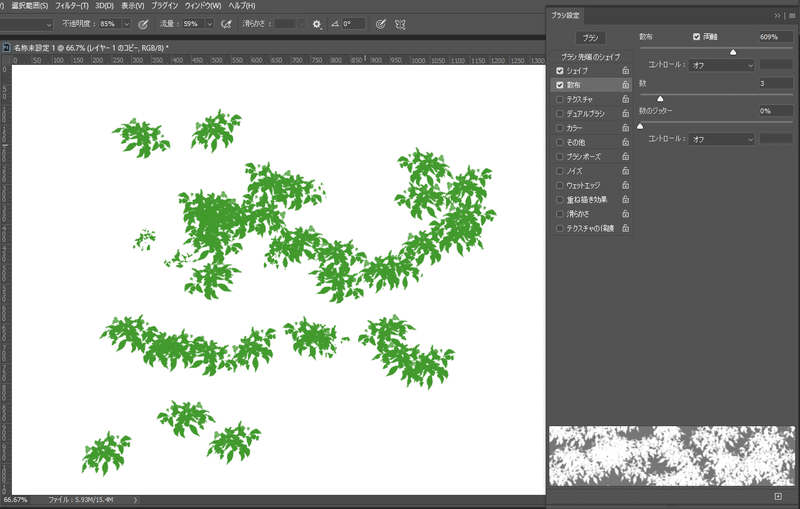Click the lock icon for ノイズ

click(626, 170)
